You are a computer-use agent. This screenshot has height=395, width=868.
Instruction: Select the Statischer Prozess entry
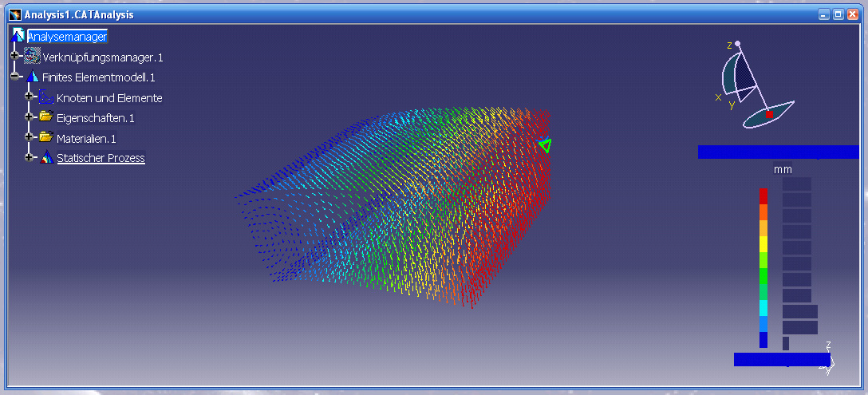101,158
